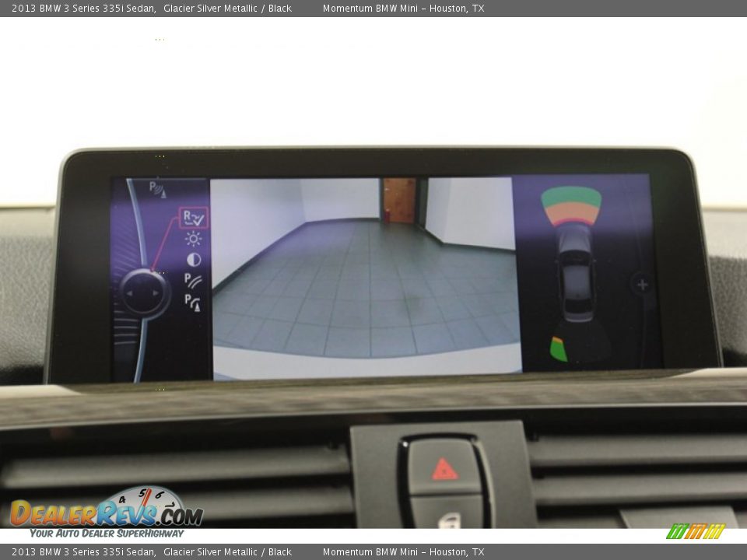
Task: Click the front proximity sensor arc
Action: pyautogui.click(x=571, y=205)
